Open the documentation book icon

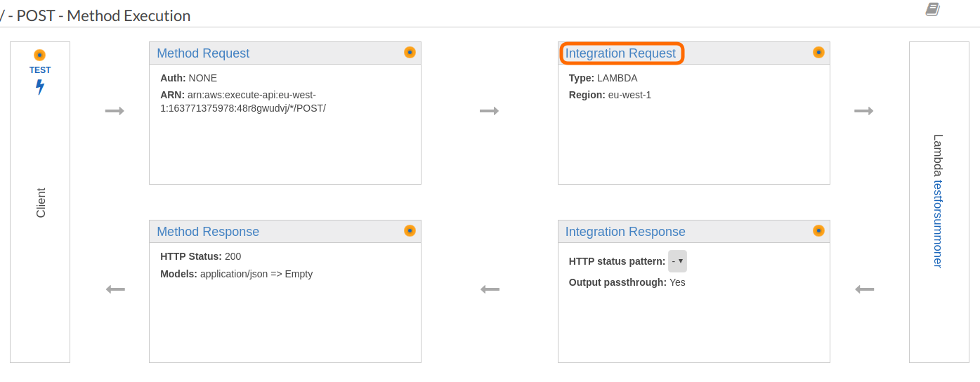932,9
